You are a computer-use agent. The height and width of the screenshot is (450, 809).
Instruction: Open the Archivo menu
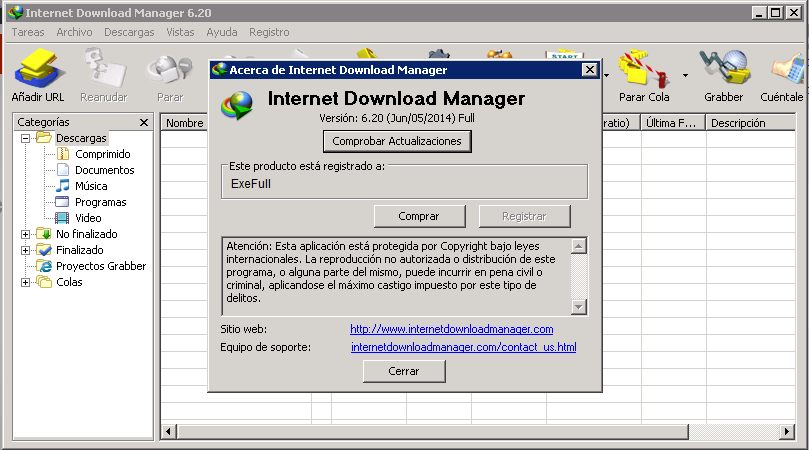pos(74,32)
